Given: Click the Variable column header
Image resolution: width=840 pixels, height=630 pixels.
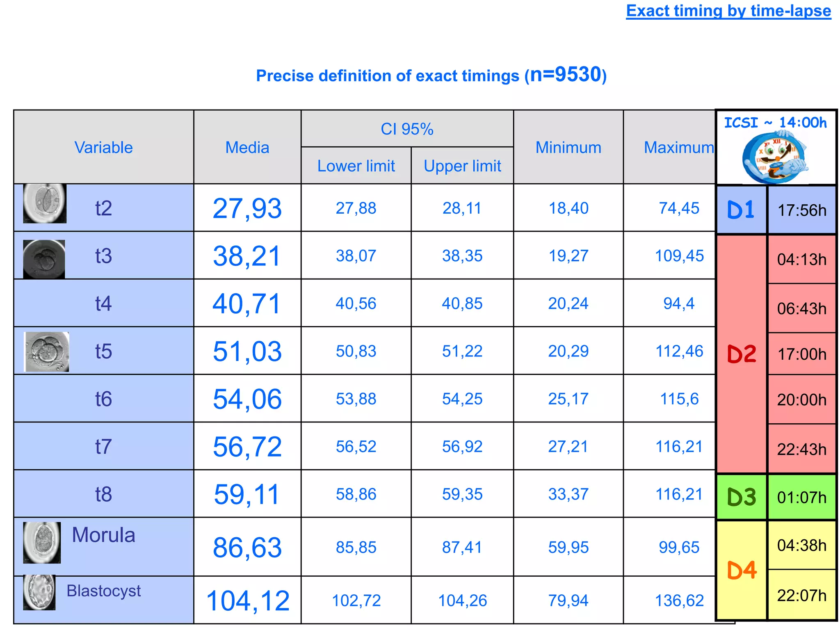Looking at the screenshot, I should tap(103, 147).
